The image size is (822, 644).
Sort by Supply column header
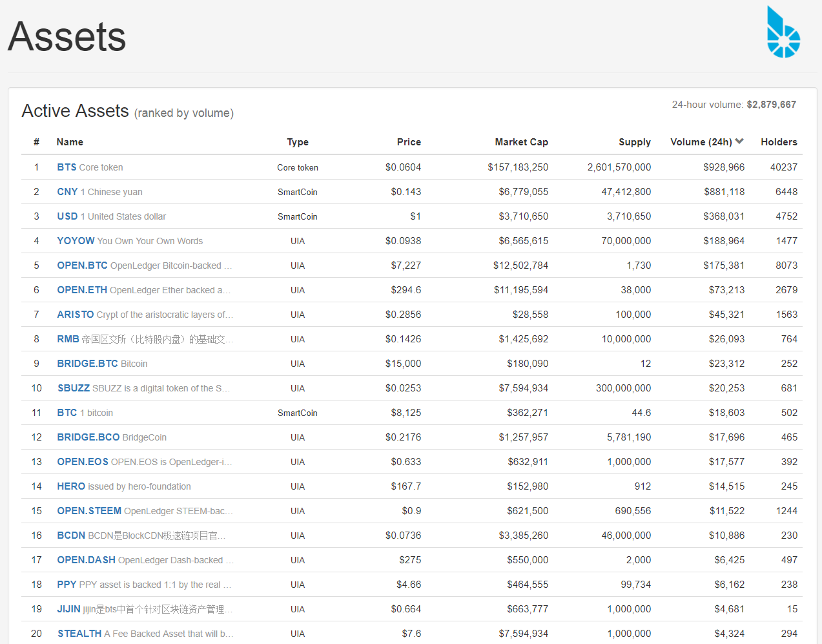[x=635, y=142]
